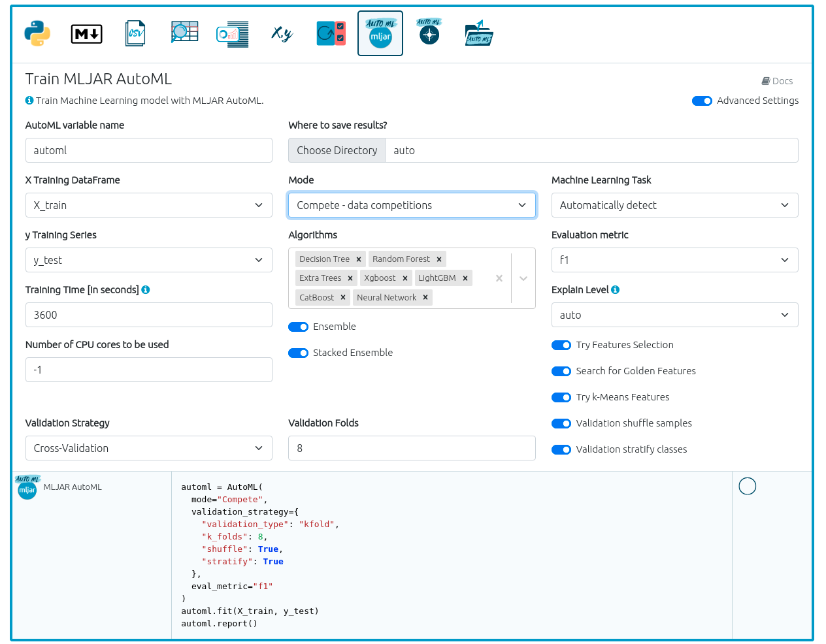Click the train test split icon
826x644 pixels.
point(331,33)
